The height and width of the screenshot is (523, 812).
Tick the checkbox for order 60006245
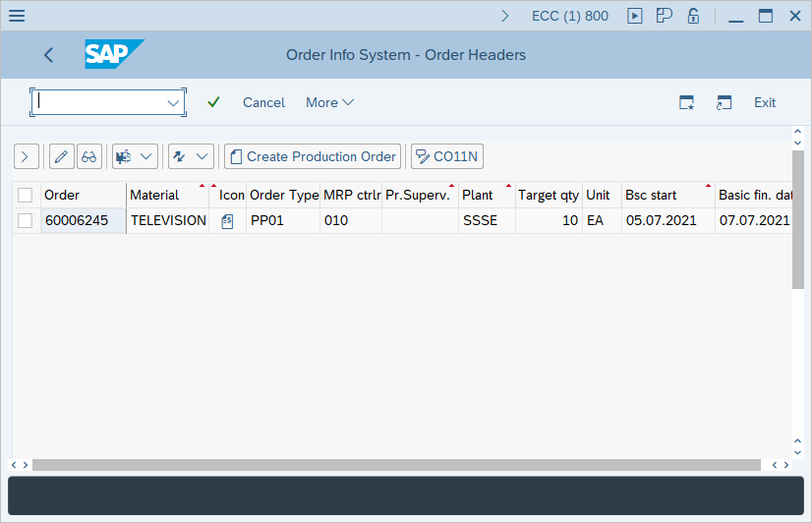pos(25,220)
